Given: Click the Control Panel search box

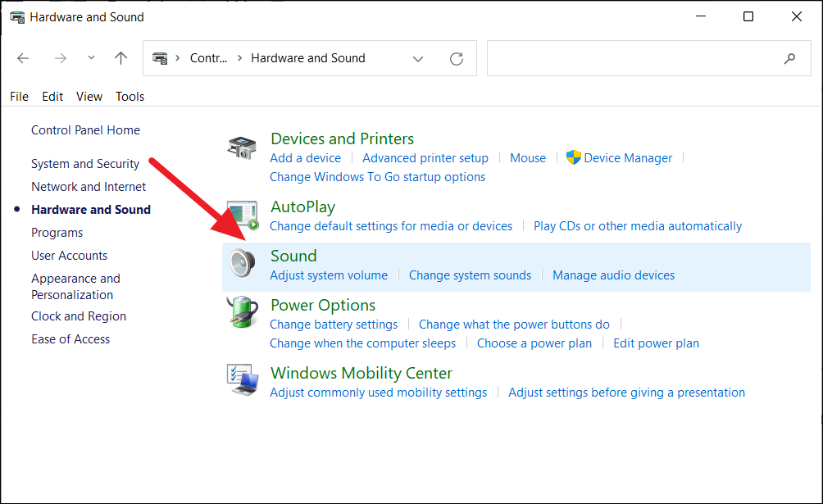Looking at the screenshot, I should click(x=631, y=58).
